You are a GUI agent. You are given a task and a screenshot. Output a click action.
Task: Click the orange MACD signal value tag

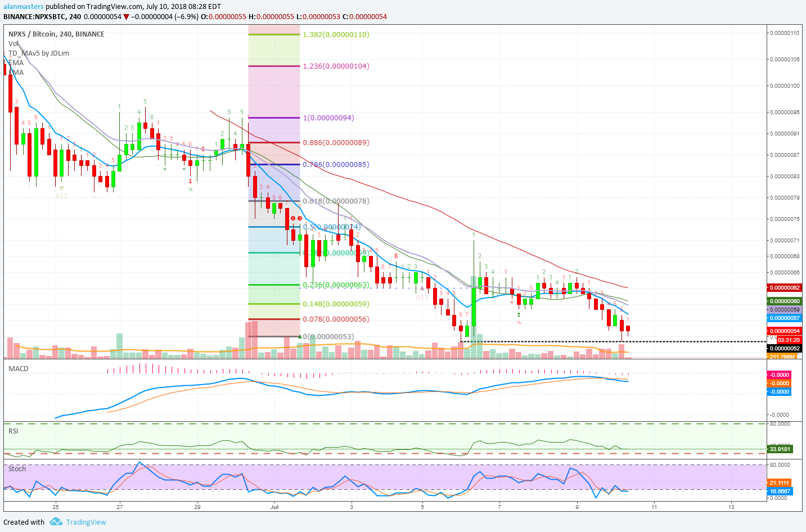[780, 383]
